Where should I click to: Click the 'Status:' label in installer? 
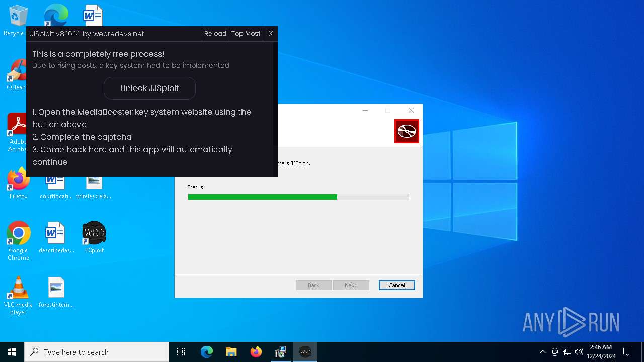tap(196, 187)
